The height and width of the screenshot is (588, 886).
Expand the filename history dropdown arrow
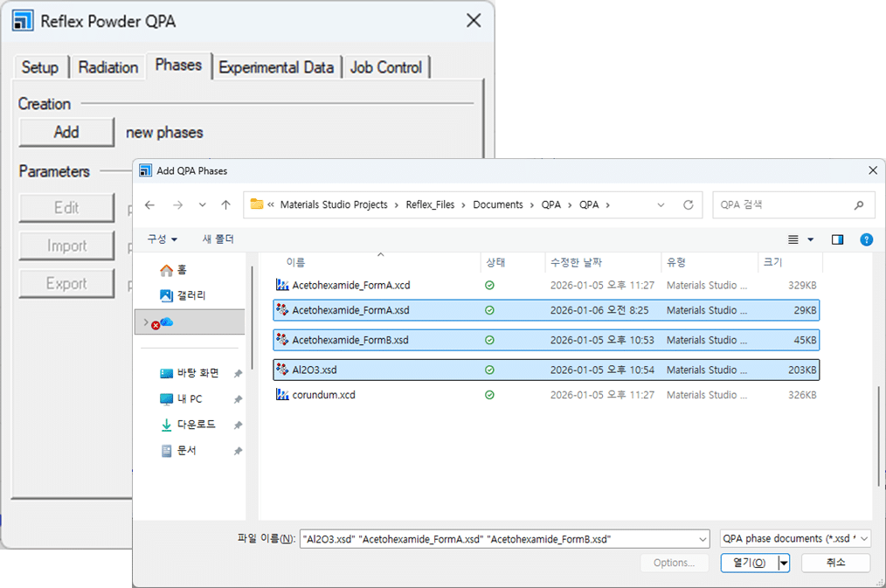coord(703,539)
